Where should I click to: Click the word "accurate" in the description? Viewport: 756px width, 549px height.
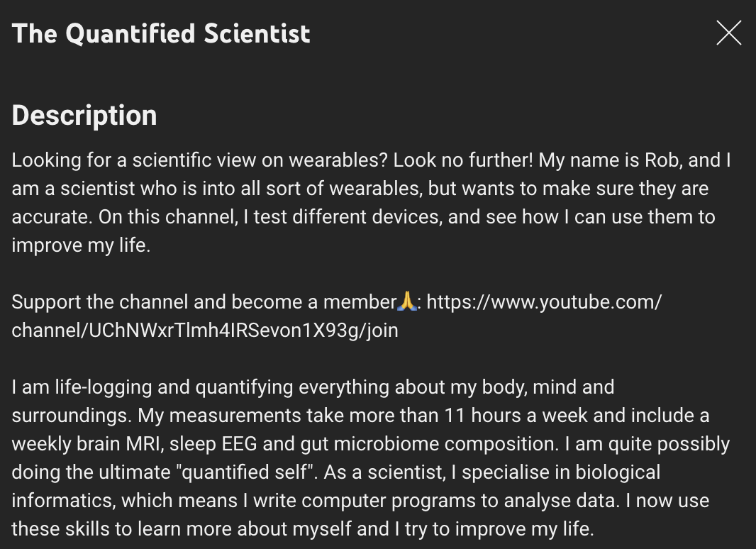click(49, 217)
